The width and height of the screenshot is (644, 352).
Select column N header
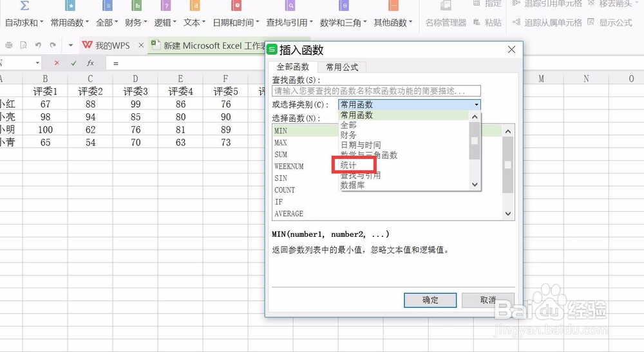[586, 79]
